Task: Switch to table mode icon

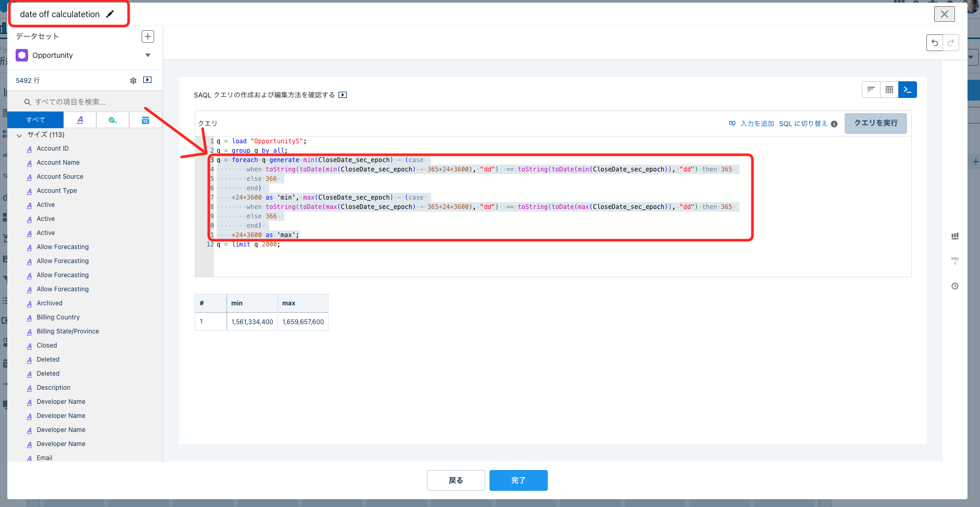Action: pos(889,90)
